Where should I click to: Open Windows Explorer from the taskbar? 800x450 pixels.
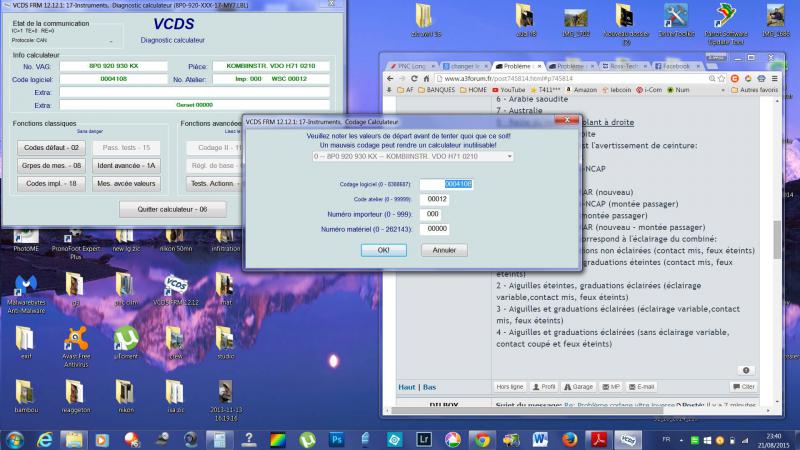[73, 439]
